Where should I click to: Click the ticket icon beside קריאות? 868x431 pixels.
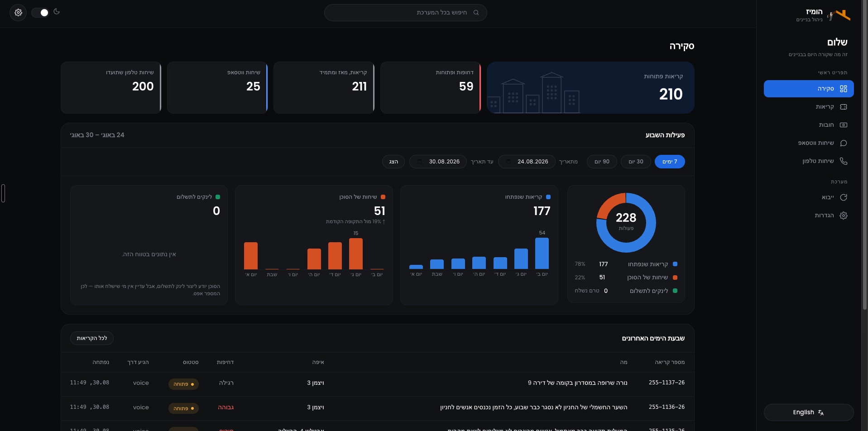(843, 107)
